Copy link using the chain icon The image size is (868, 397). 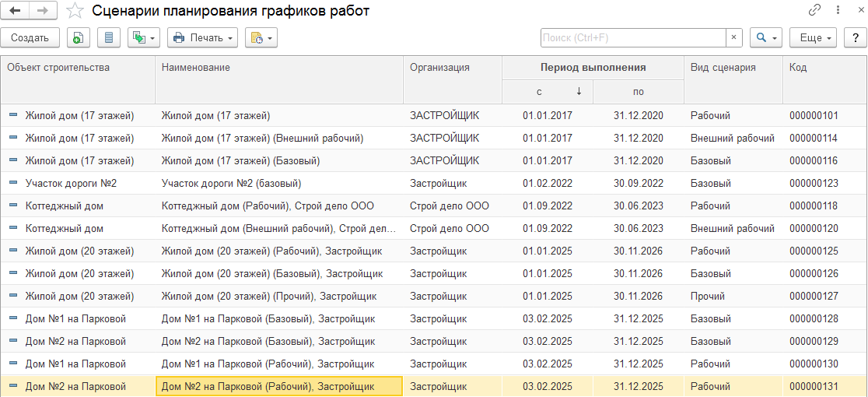pos(815,11)
